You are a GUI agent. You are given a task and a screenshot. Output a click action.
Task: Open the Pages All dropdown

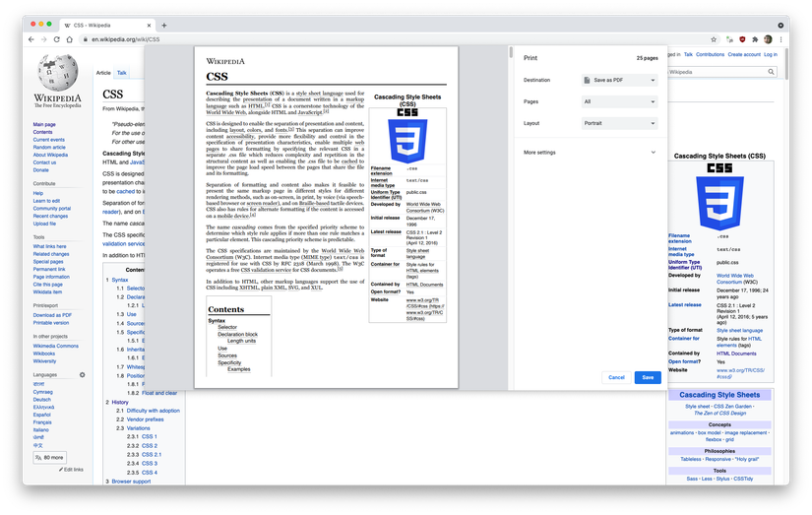[620, 102]
